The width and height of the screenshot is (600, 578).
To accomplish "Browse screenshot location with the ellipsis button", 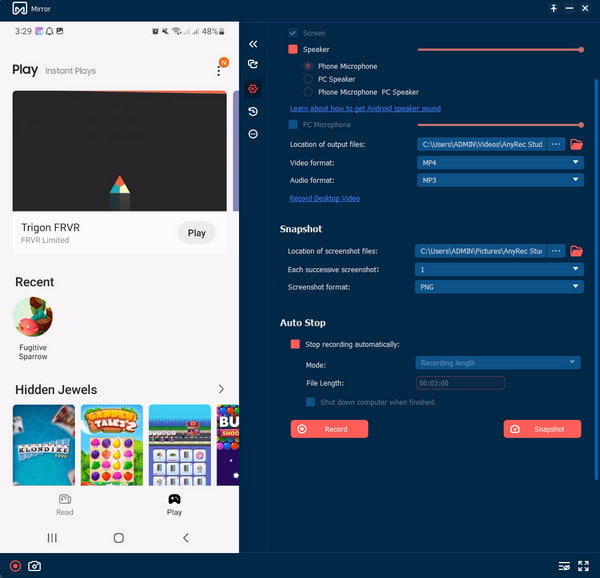I will click(556, 251).
